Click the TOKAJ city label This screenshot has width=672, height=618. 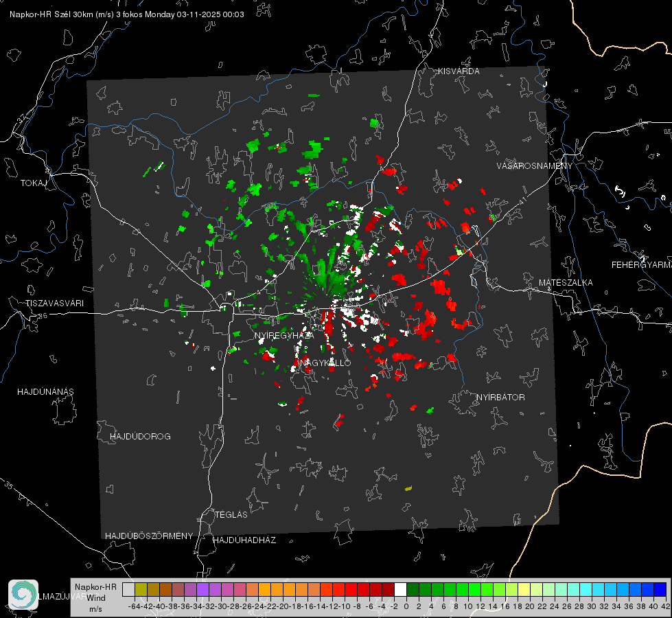pos(34,183)
